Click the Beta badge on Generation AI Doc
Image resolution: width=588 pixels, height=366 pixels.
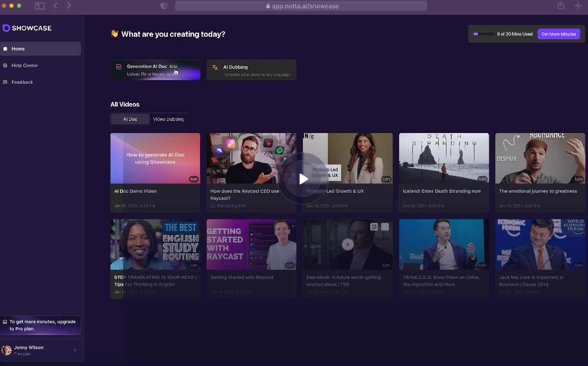point(173,66)
